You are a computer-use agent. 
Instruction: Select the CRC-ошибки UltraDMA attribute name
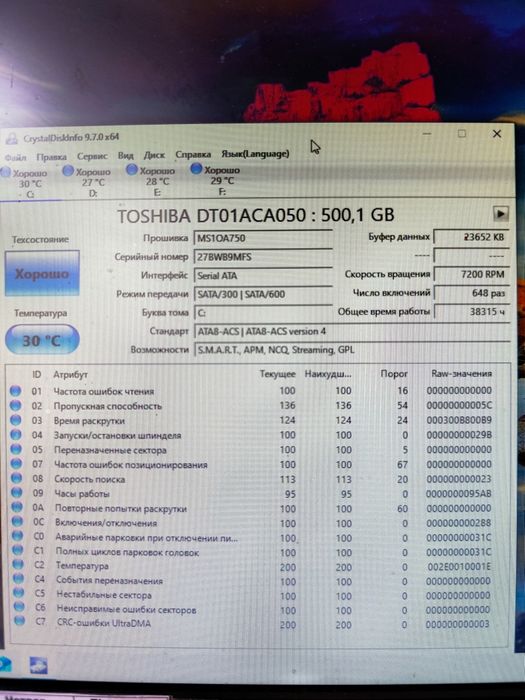104,623
